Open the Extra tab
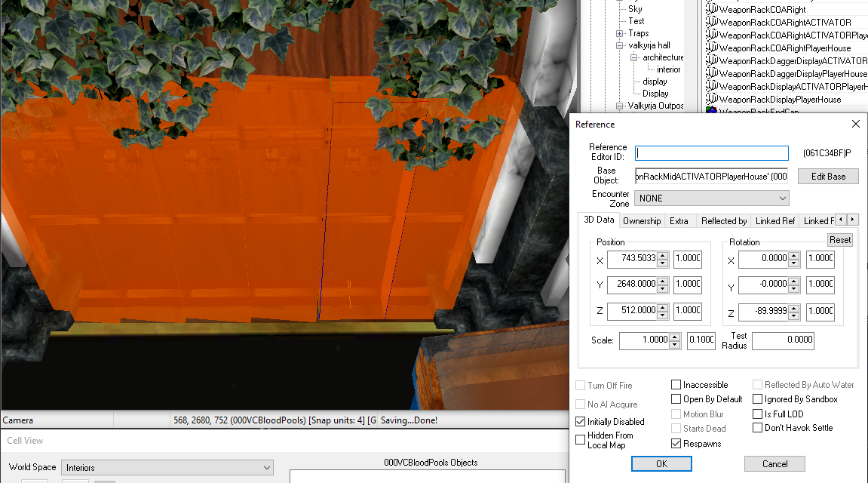868x483 pixels. (679, 221)
